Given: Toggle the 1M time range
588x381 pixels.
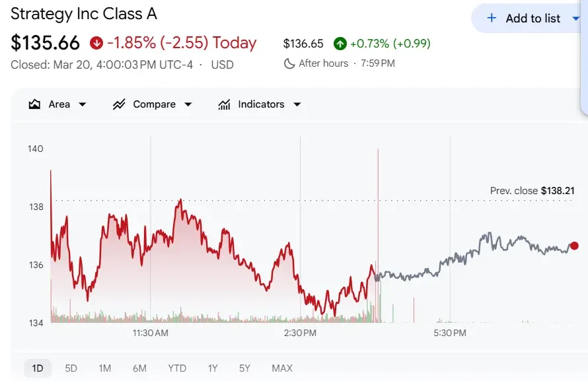Looking at the screenshot, I should click(x=104, y=368).
